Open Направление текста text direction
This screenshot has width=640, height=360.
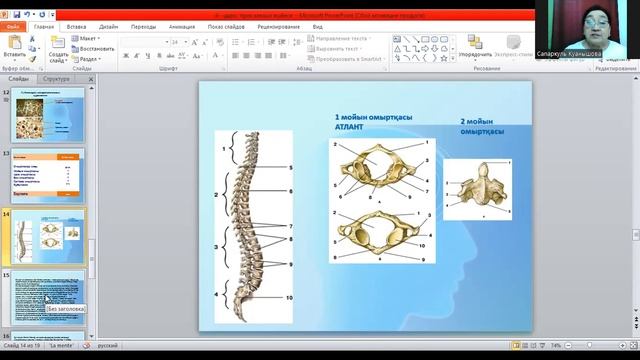tap(339, 38)
